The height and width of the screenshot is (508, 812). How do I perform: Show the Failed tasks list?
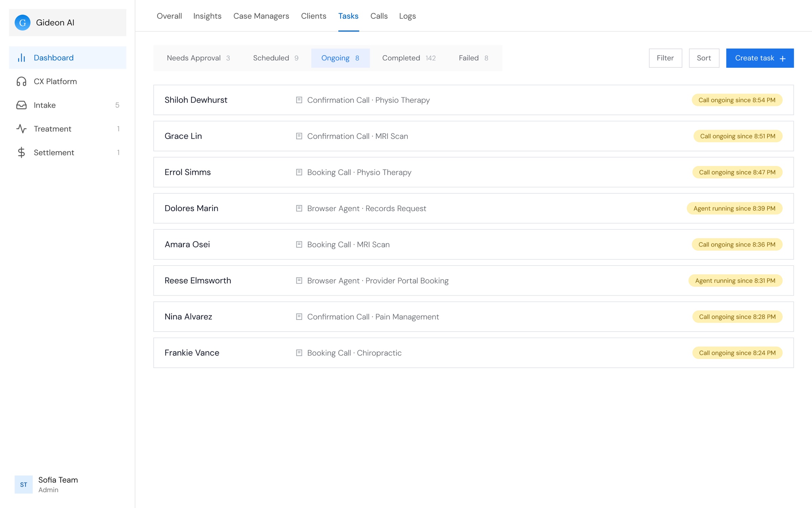[473, 58]
